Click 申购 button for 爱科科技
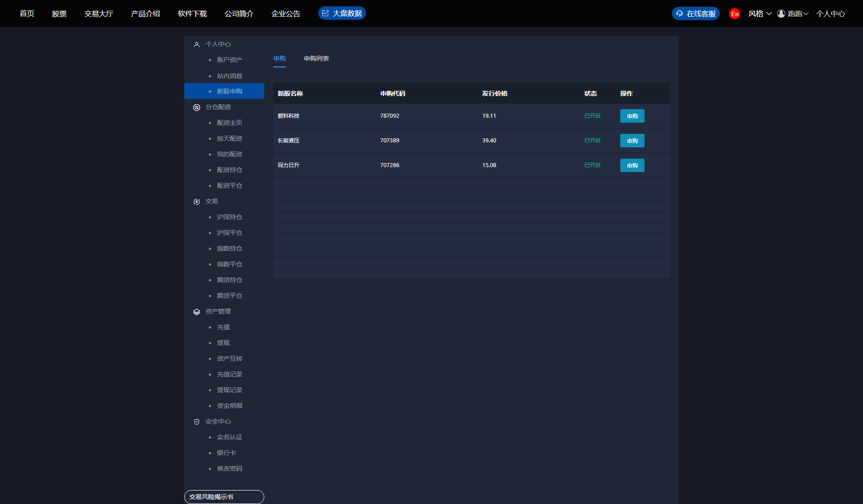The height and width of the screenshot is (504, 863). click(x=632, y=116)
